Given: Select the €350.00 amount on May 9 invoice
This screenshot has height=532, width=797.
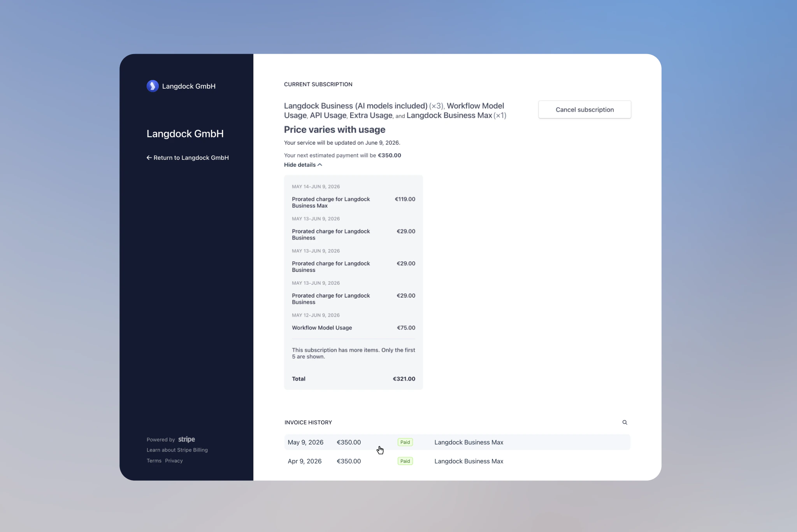Looking at the screenshot, I should pos(349,442).
